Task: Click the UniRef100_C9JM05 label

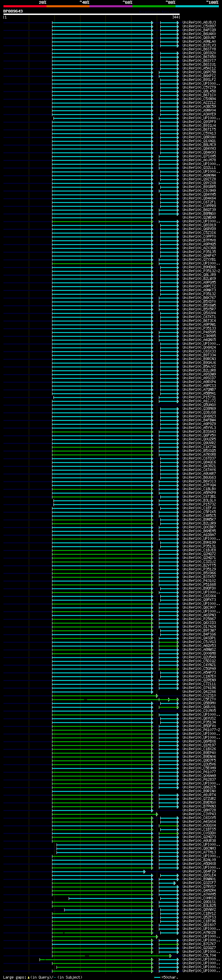Action: click(199, 711)
